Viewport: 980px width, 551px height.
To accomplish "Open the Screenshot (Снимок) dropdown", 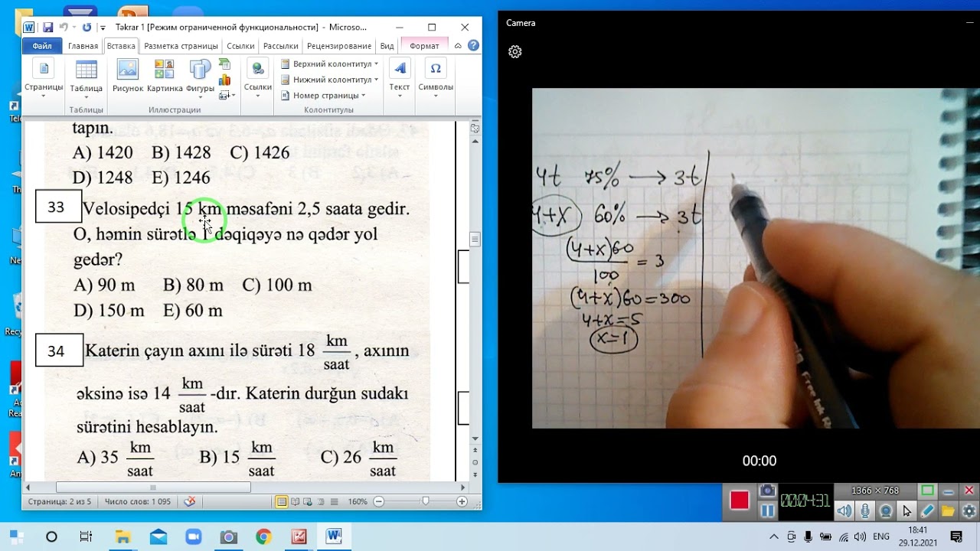I will 226,96.
